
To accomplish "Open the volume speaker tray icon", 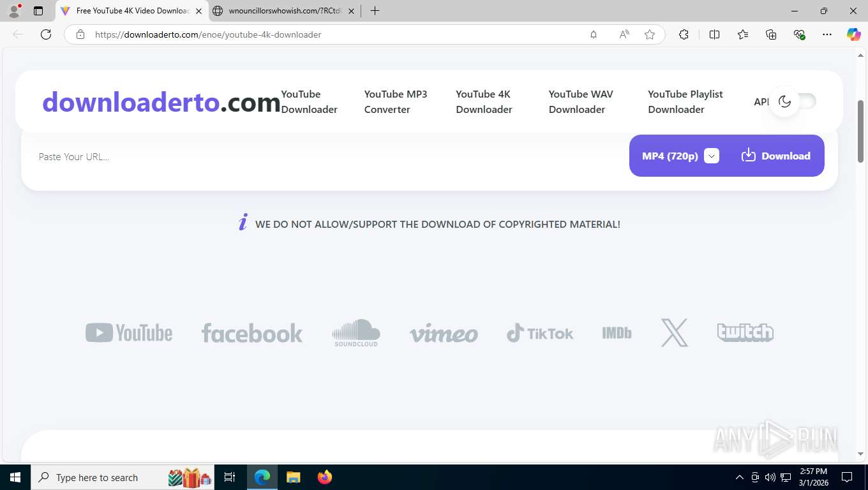I will (x=770, y=477).
